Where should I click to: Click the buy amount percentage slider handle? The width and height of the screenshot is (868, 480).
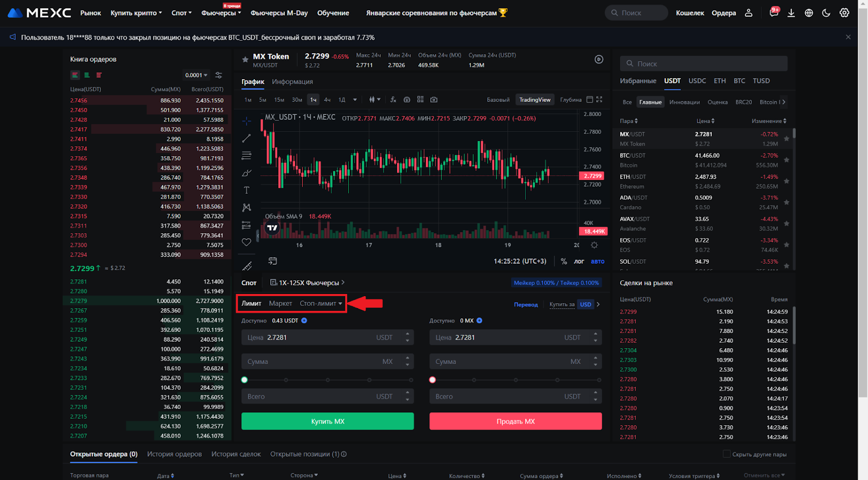(245, 380)
